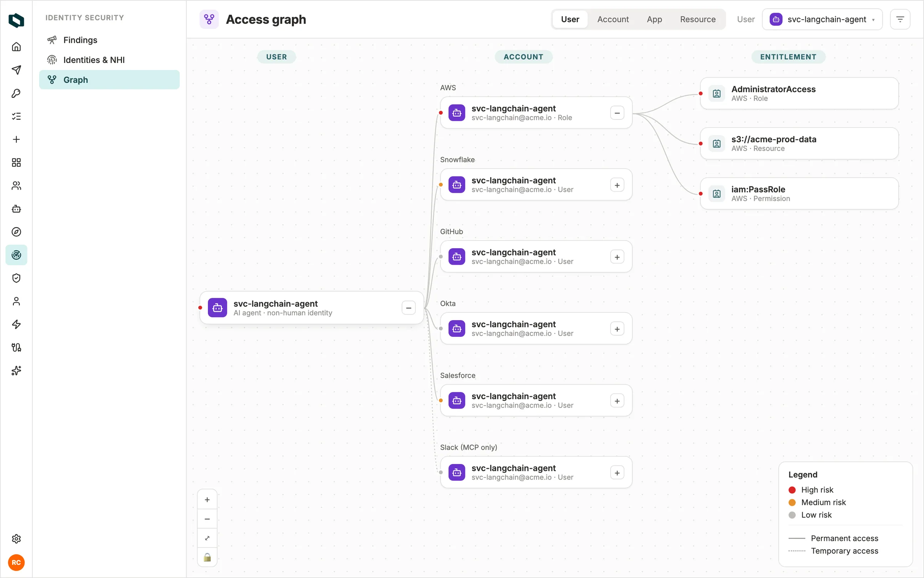This screenshot has width=924, height=578.
Task: Fit graph to view with expand icon
Action: click(x=207, y=538)
